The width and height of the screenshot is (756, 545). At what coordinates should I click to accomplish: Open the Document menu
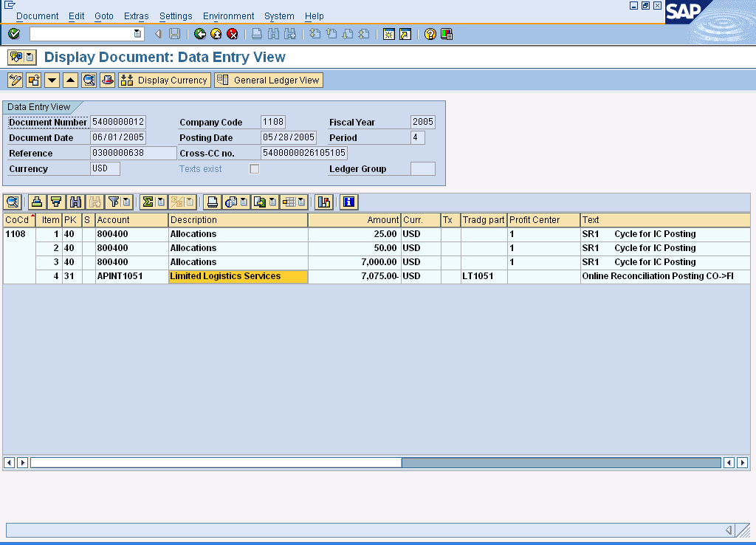pyautogui.click(x=37, y=16)
